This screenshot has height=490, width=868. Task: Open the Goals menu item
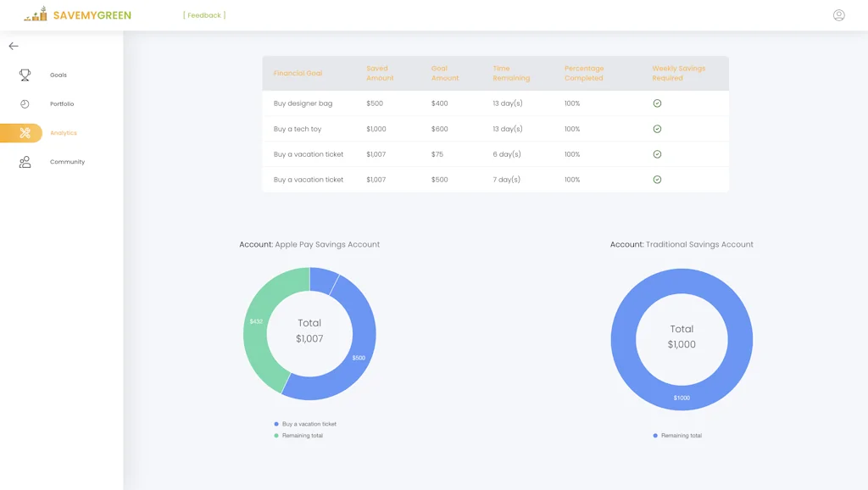(x=58, y=75)
